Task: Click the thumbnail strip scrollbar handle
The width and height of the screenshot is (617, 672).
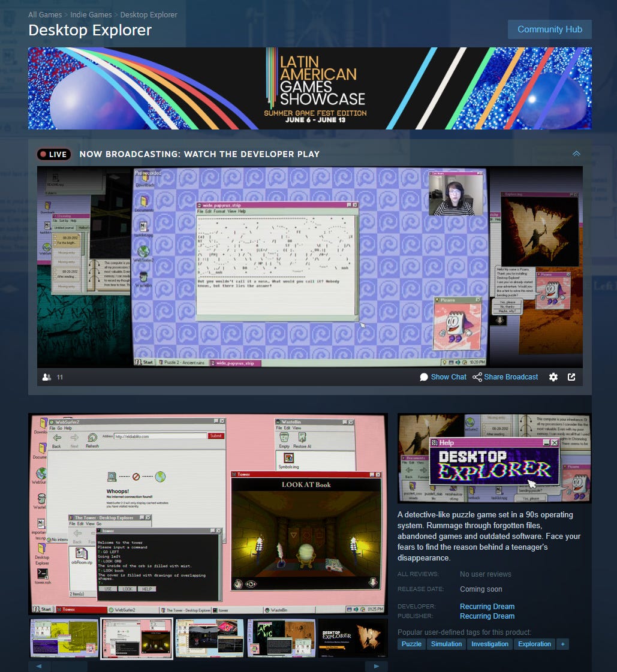Action: click(x=70, y=666)
